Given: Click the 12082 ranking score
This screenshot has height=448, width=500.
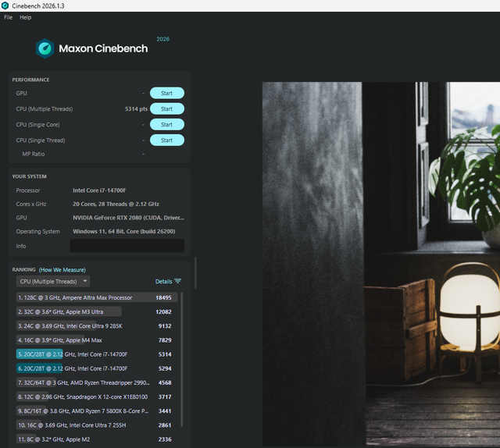Looking at the screenshot, I should click(163, 311).
